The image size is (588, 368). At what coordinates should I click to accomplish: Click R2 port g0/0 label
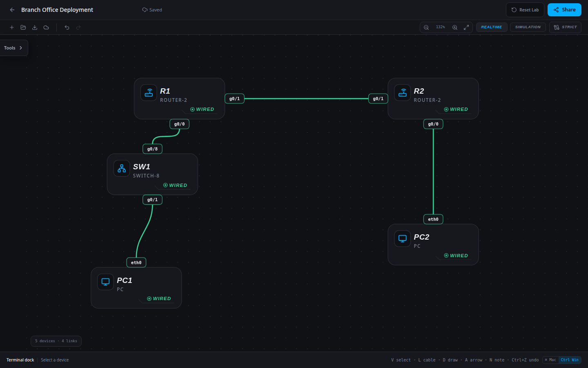433,124
